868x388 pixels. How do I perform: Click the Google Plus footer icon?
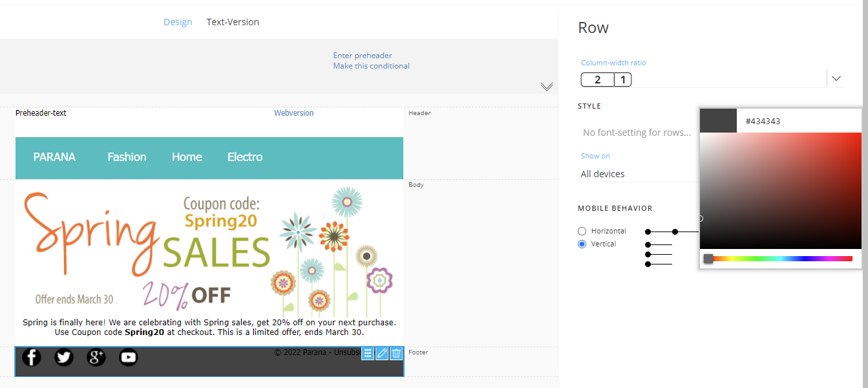[96, 357]
